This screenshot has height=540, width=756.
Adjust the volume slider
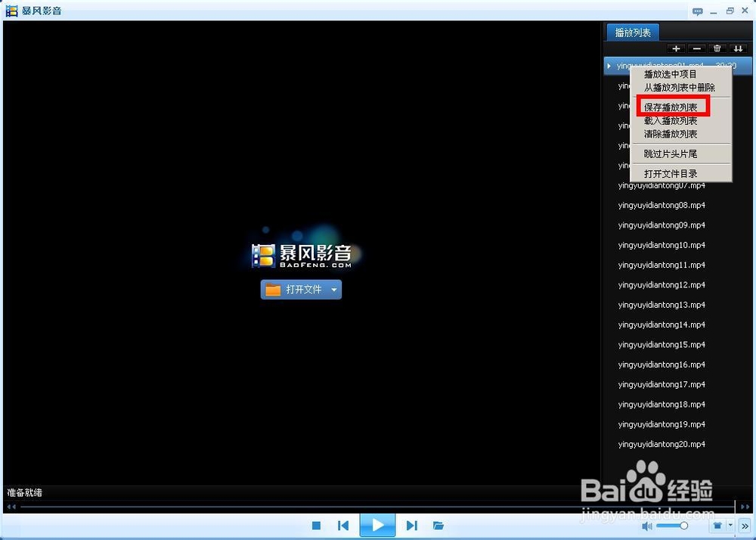click(x=673, y=526)
